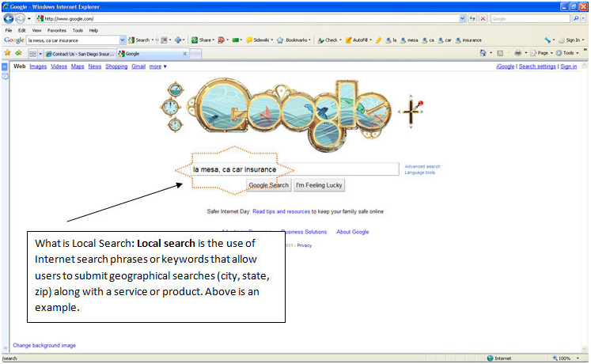The width and height of the screenshot is (591, 364).
Task: Open Quick Tabs grid view icon
Action: click(32, 54)
